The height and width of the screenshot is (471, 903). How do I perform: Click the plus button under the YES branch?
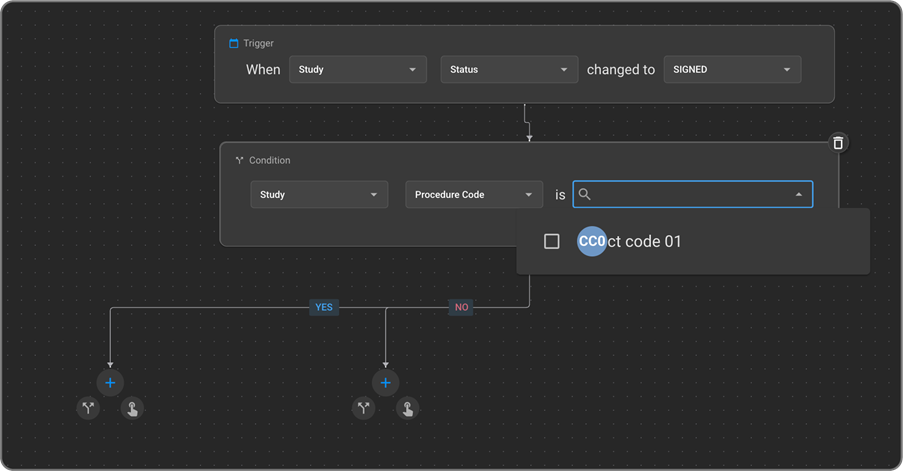[110, 382]
